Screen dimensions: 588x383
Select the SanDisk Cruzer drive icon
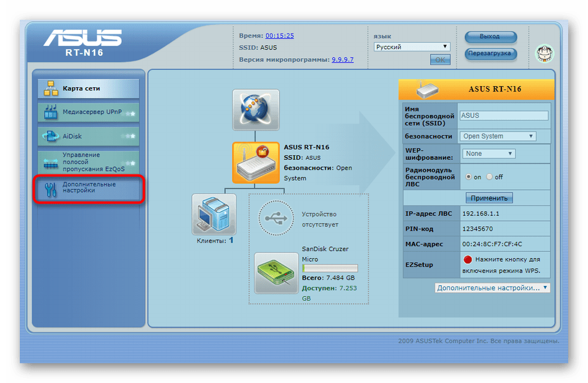[x=277, y=273]
